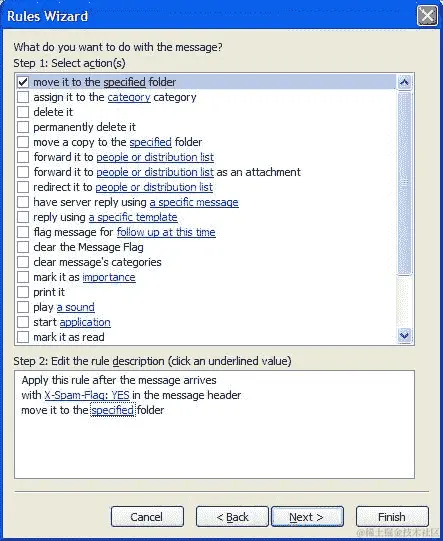Check 'move a copy to the specified folder'
This screenshot has height=541, width=443.
(x=23, y=142)
